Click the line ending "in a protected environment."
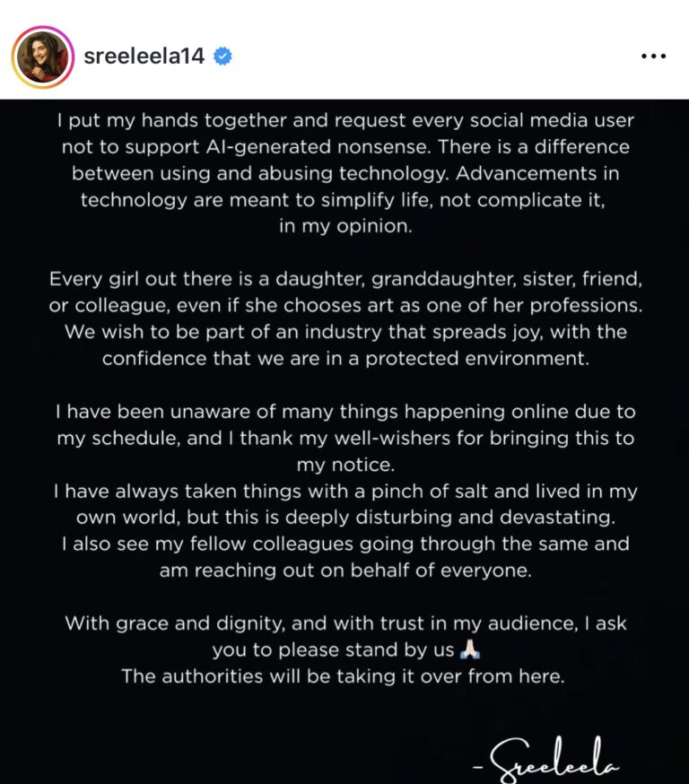The width and height of the screenshot is (689, 784). (345, 359)
